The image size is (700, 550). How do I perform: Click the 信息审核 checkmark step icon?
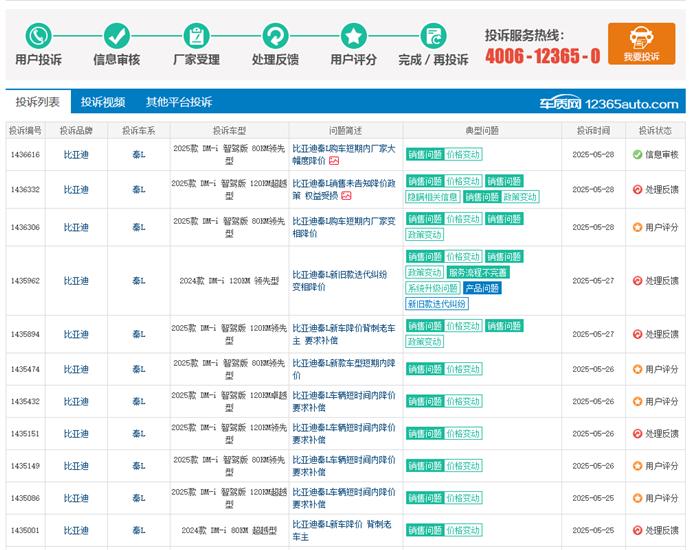117,36
